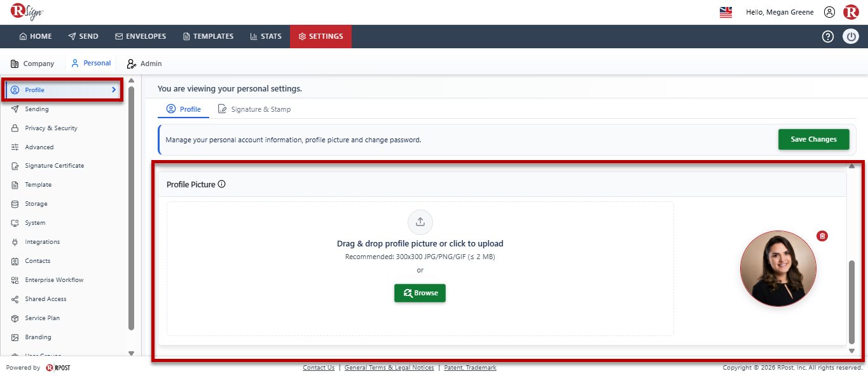Image resolution: width=868 pixels, height=376 pixels.
Task: Open Storage in the sidebar
Action: point(36,204)
